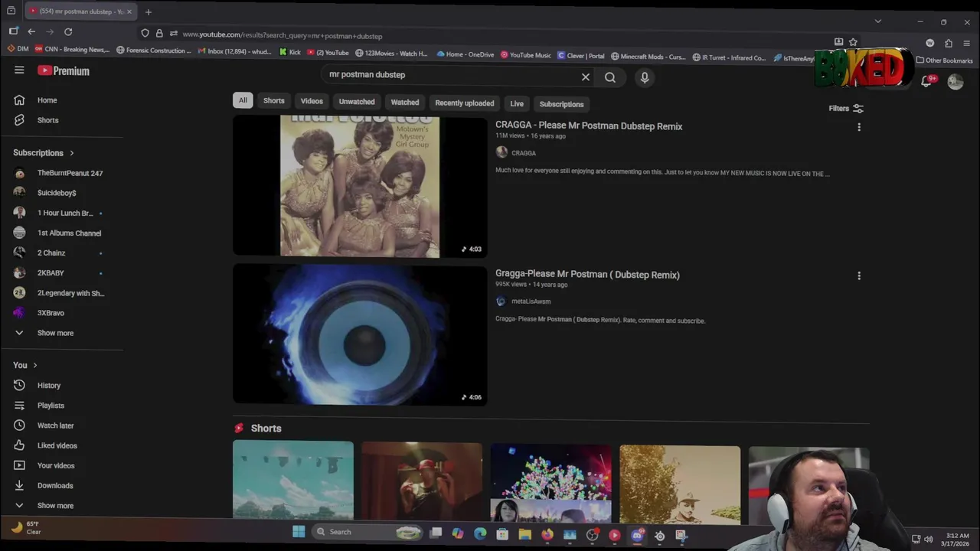980x551 pixels.
Task: Select the Watched filter chip
Action: point(405,103)
